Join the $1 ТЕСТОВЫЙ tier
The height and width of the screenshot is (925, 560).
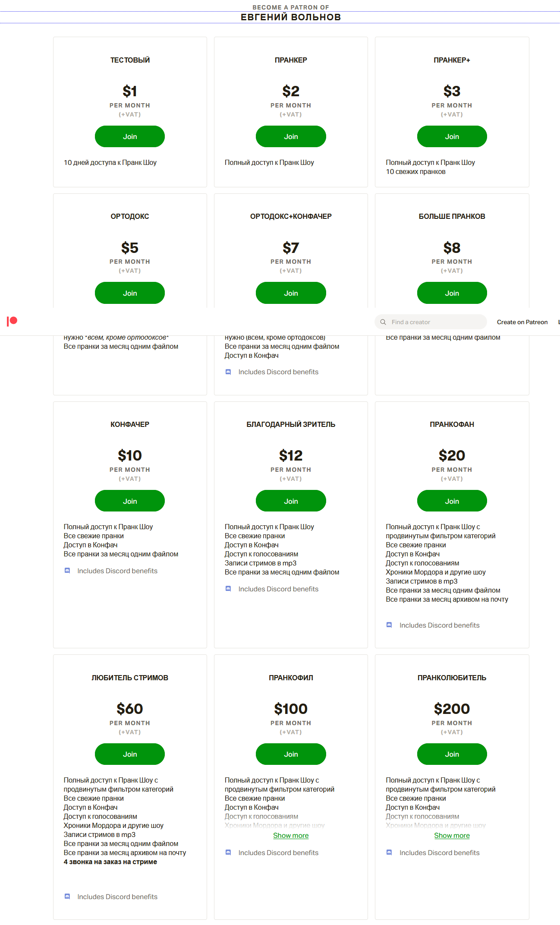tap(129, 136)
